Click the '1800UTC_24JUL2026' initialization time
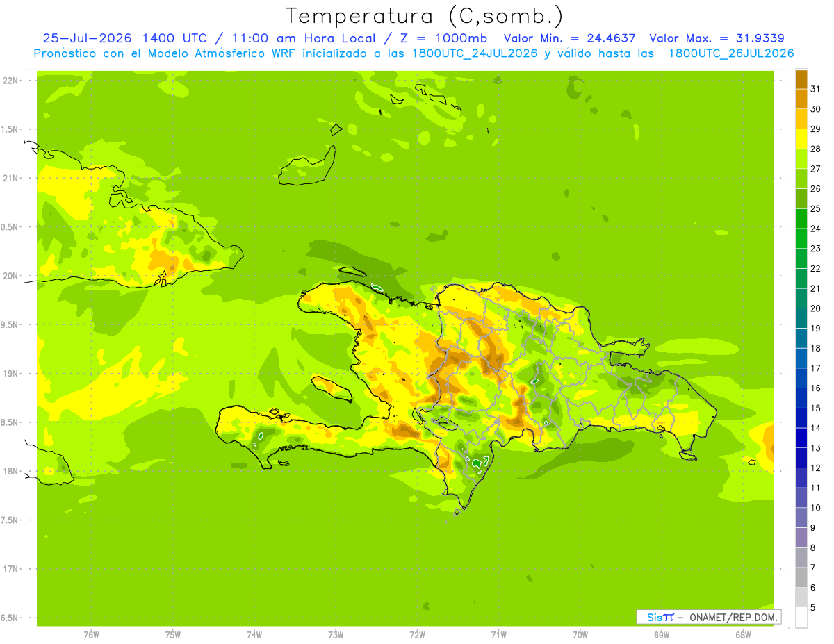Image resolution: width=834 pixels, height=644 pixels. pos(475,53)
